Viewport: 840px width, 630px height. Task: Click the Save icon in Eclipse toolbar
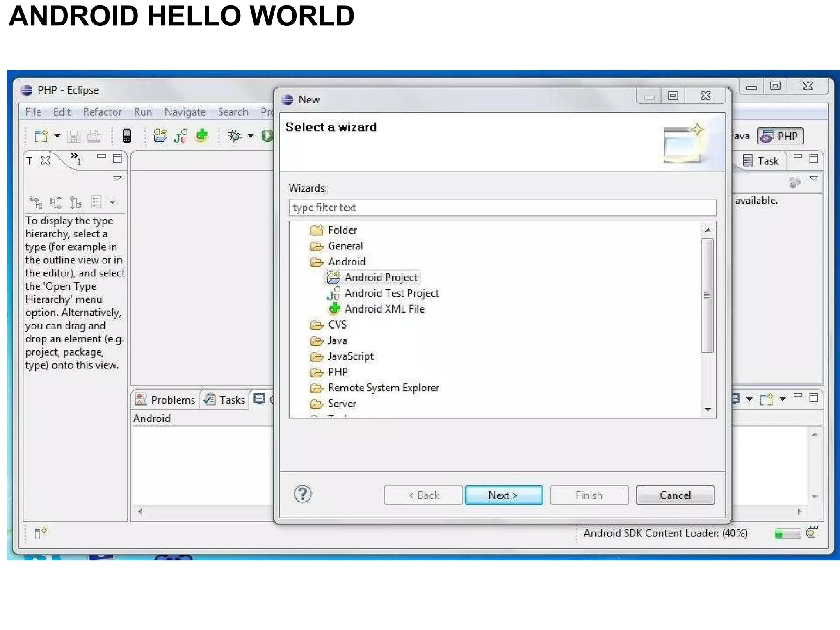[x=74, y=136]
